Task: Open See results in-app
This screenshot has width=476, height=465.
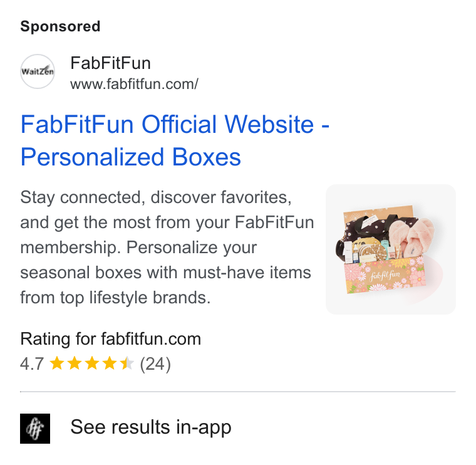Action: click(x=151, y=427)
